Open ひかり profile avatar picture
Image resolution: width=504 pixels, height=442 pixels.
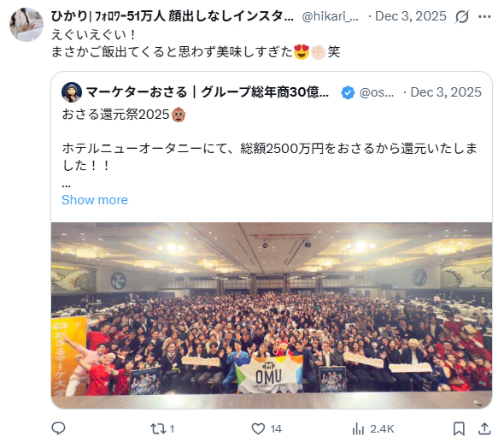[26, 25]
